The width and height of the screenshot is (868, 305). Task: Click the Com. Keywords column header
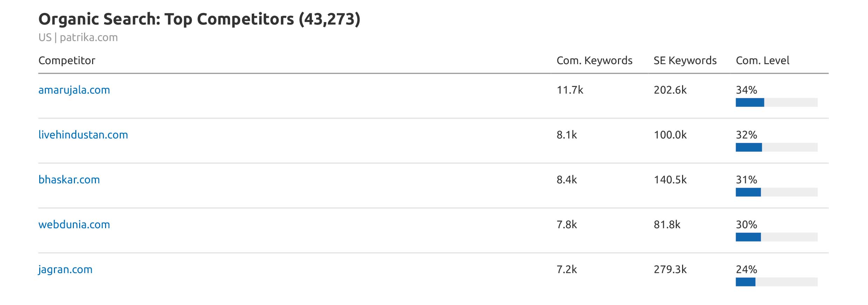594,61
